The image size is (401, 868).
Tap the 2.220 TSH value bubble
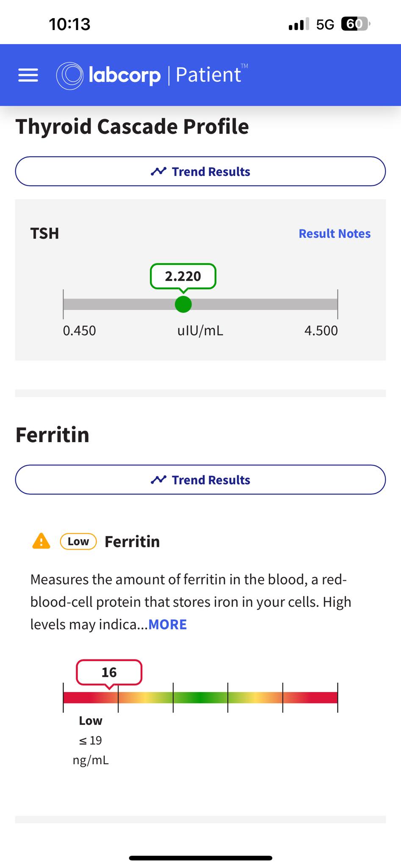[183, 276]
